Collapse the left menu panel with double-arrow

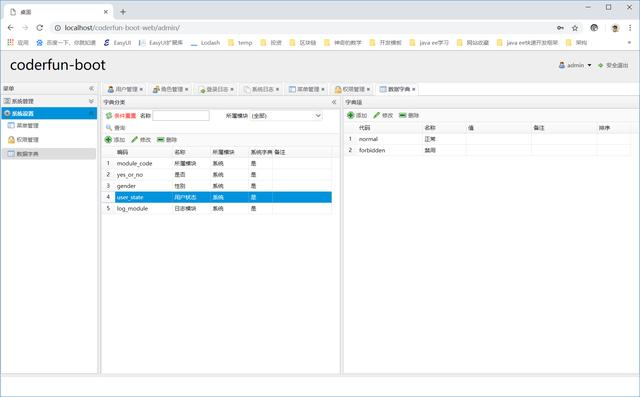click(91, 89)
